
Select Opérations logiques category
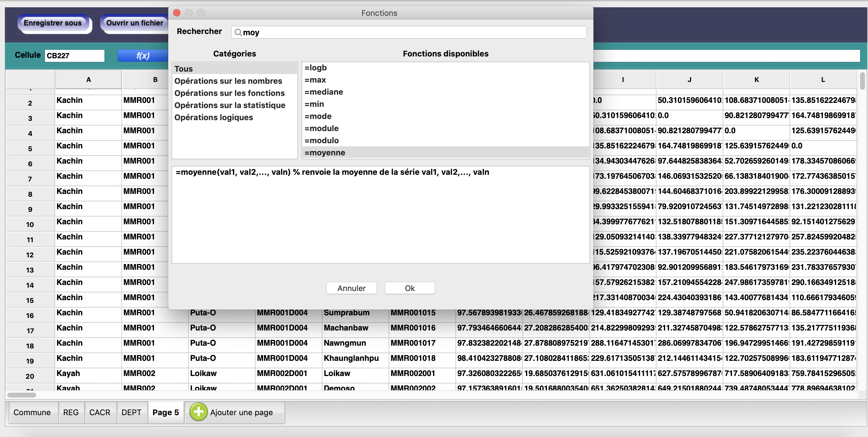point(234,117)
